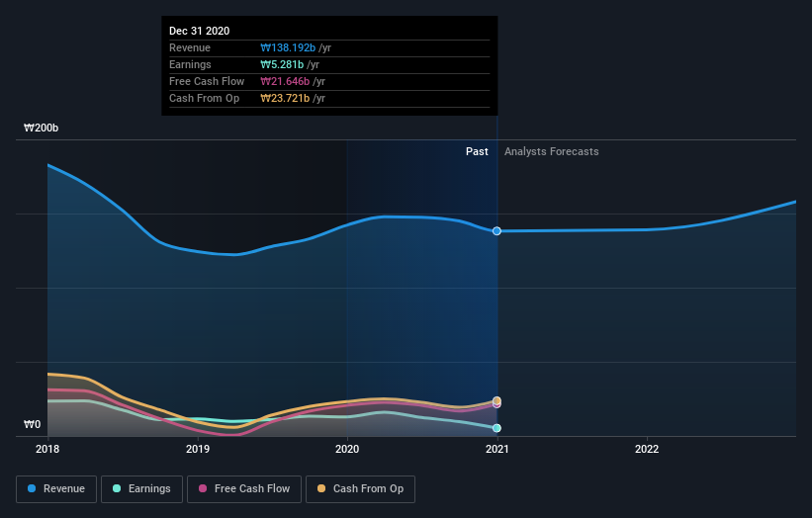
Task: Click the 2018 x-axis label
Action: [47, 449]
